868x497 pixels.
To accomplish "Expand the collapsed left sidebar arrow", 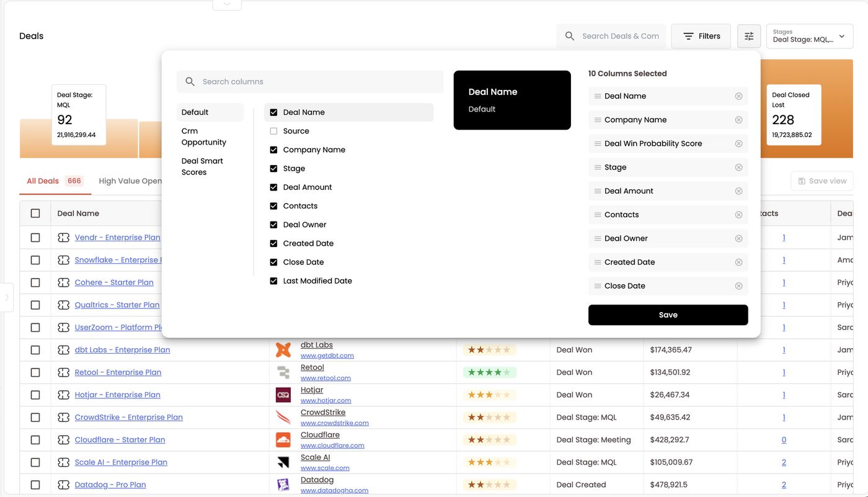I will coord(7,297).
